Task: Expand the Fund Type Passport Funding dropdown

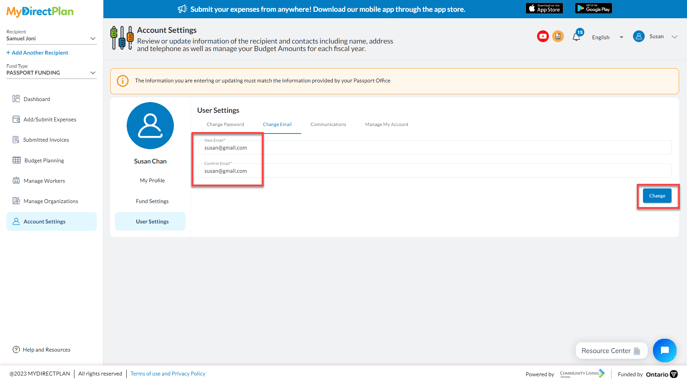Action: 51,73
